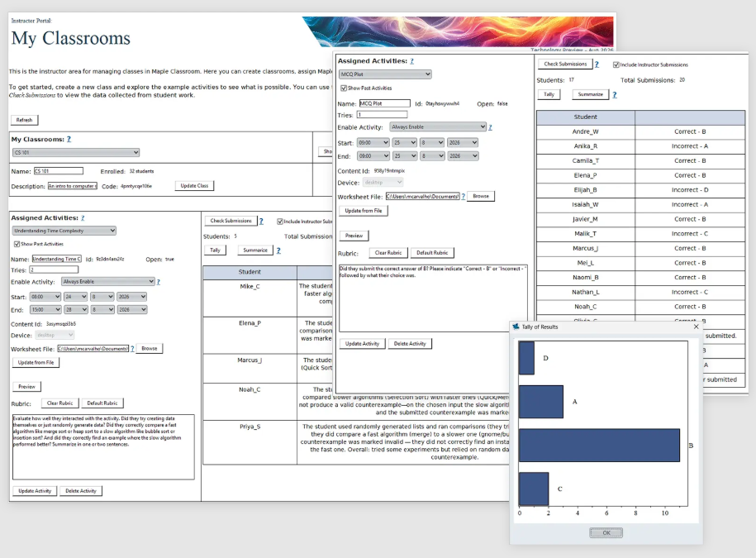Open Always Enable dropdown in Time Complexity window
This screenshot has width=756, height=558.
tap(108, 281)
